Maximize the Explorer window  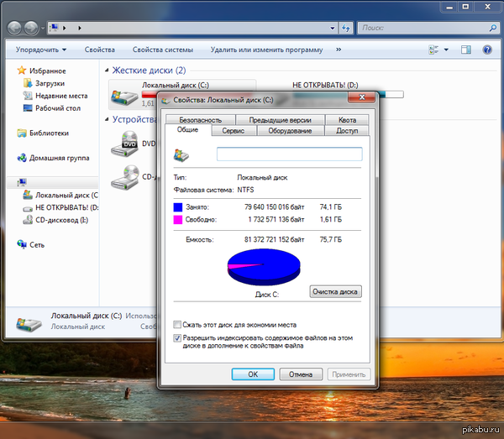[x=465, y=7]
